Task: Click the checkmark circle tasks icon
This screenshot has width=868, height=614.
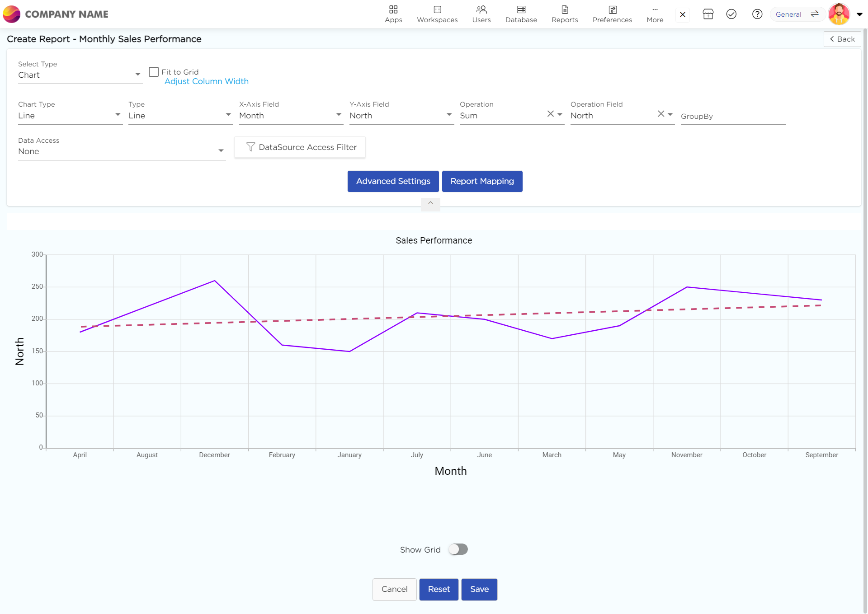Action: point(731,14)
